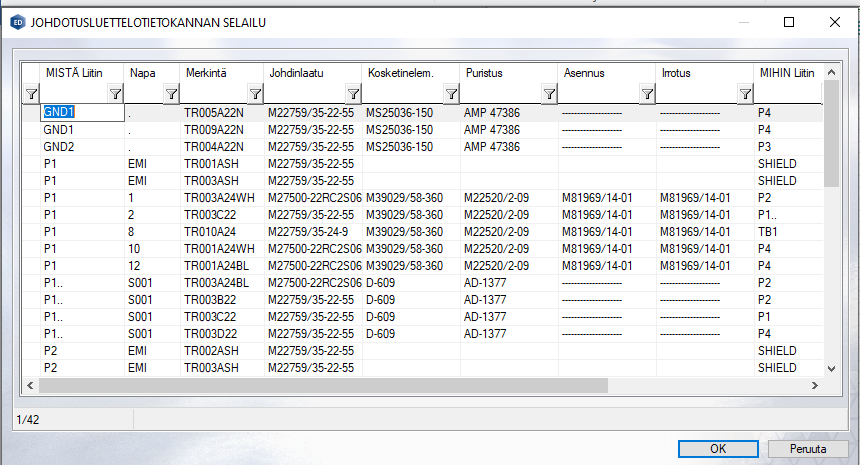This screenshot has width=860, height=465.
Task: Click the Kosketinelem. column filter funnel
Action: [451, 94]
